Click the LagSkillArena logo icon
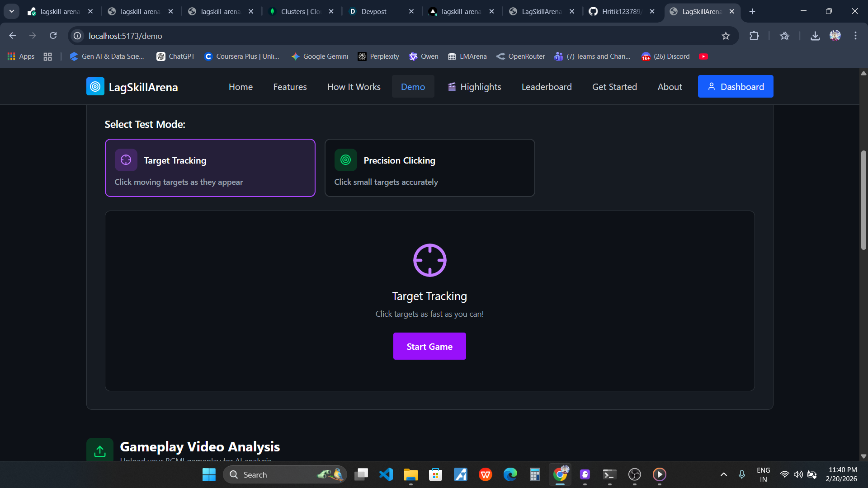The height and width of the screenshot is (488, 868). point(95,87)
